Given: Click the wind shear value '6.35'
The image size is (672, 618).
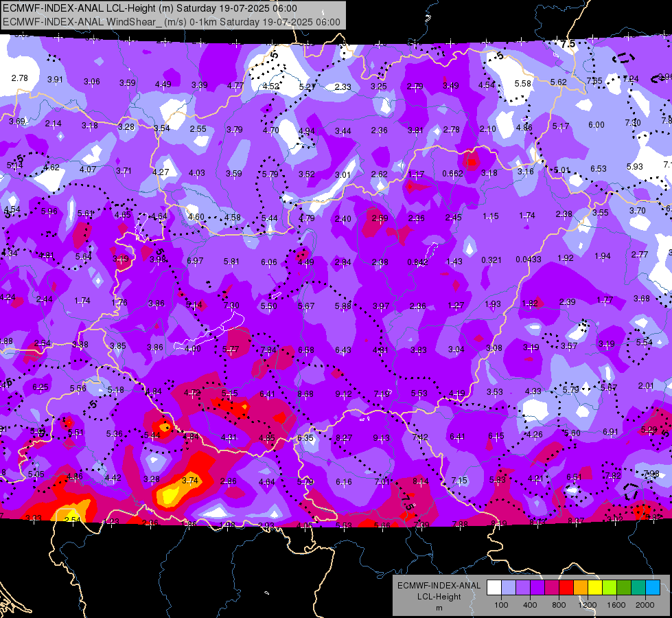Looking at the screenshot, I should [x=305, y=438].
